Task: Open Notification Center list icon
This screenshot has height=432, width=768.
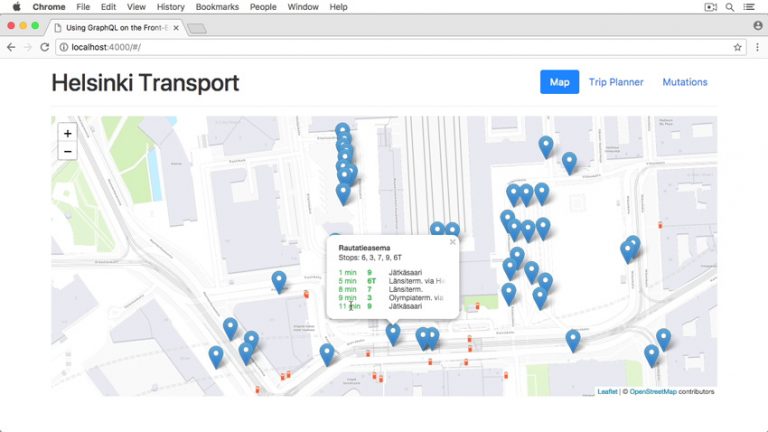Action: click(x=749, y=7)
